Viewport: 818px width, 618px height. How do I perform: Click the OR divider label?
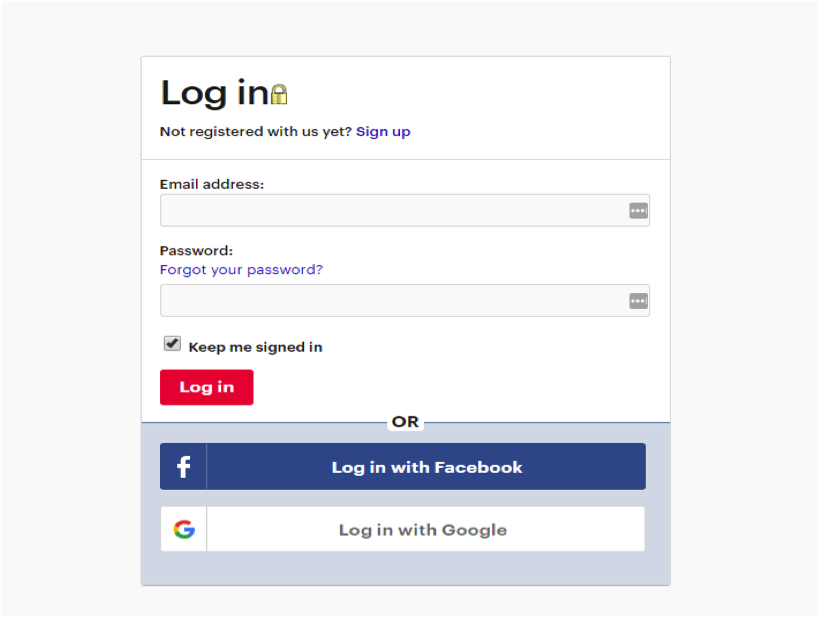405,422
